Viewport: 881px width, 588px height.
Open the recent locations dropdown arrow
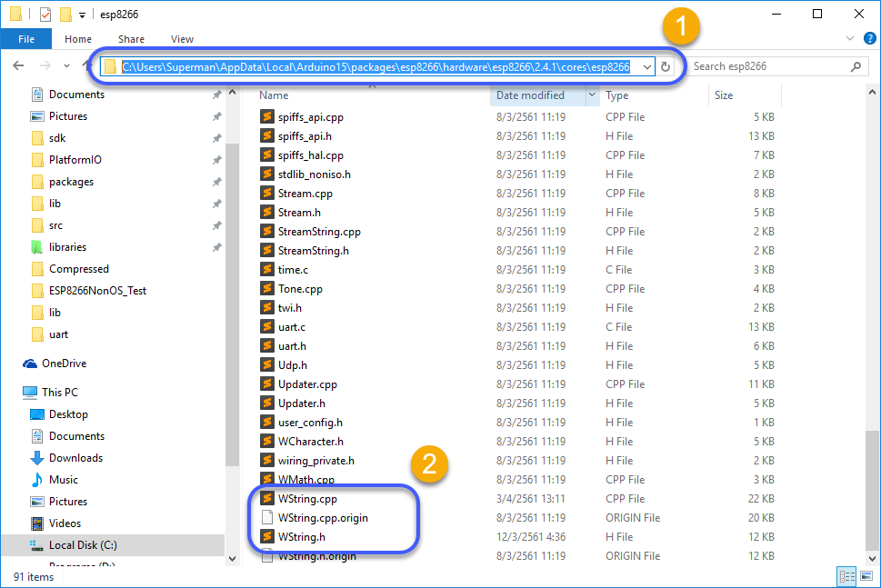click(67, 65)
